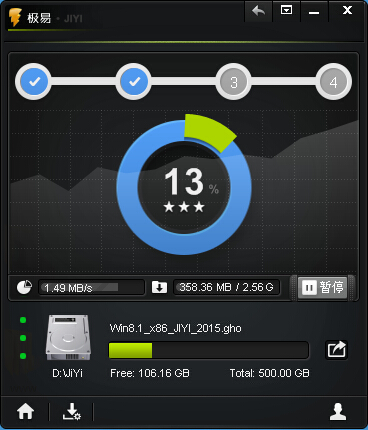Click the back arrow icon in title bar
The image size is (368, 430).
[258, 11]
